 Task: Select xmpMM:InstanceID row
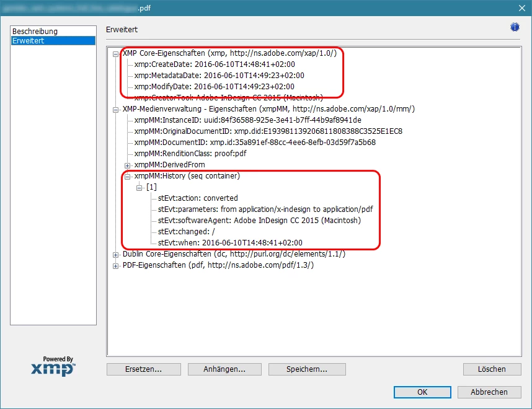click(247, 120)
